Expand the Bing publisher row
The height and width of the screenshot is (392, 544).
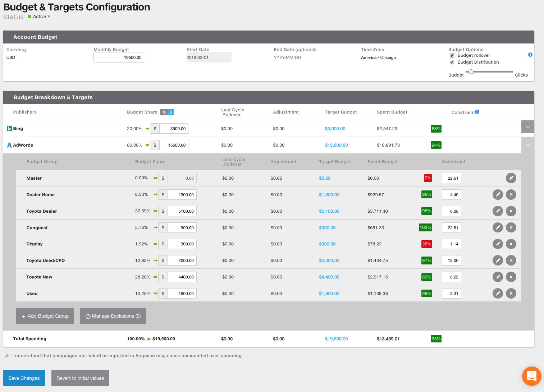click(x=527, y=127)
